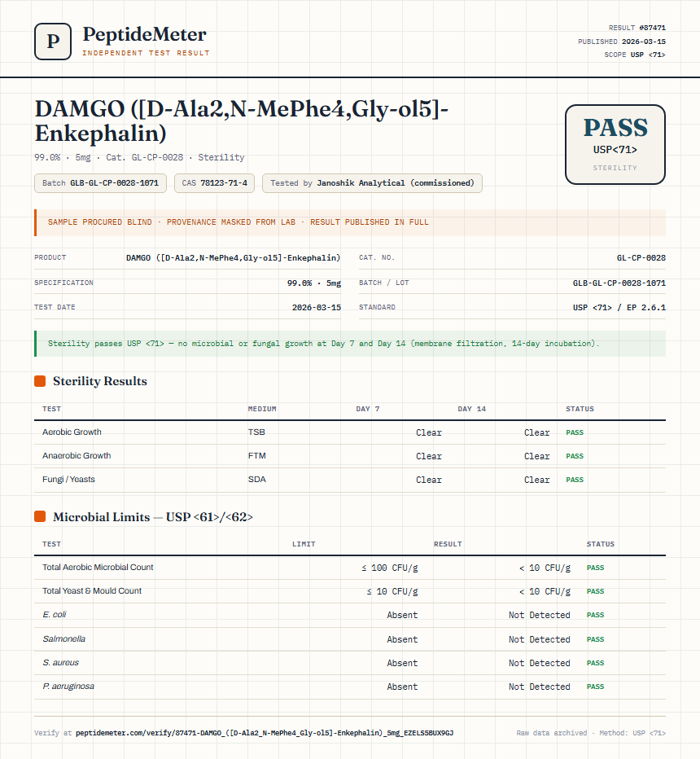Click the Microbial Limits USP <61>/<62> heading

[153, 517]
